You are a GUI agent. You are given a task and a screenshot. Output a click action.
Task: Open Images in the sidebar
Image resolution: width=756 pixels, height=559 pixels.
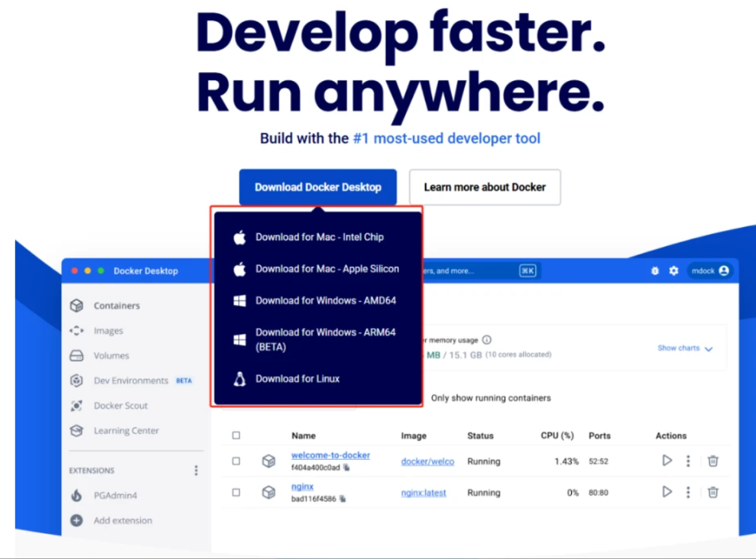(108, 331)
